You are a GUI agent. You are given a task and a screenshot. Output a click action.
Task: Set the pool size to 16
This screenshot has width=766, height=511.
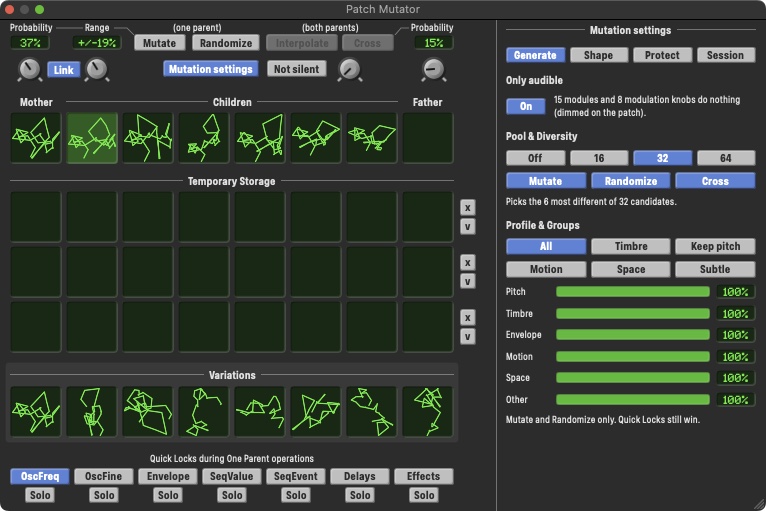click(599, 158)
